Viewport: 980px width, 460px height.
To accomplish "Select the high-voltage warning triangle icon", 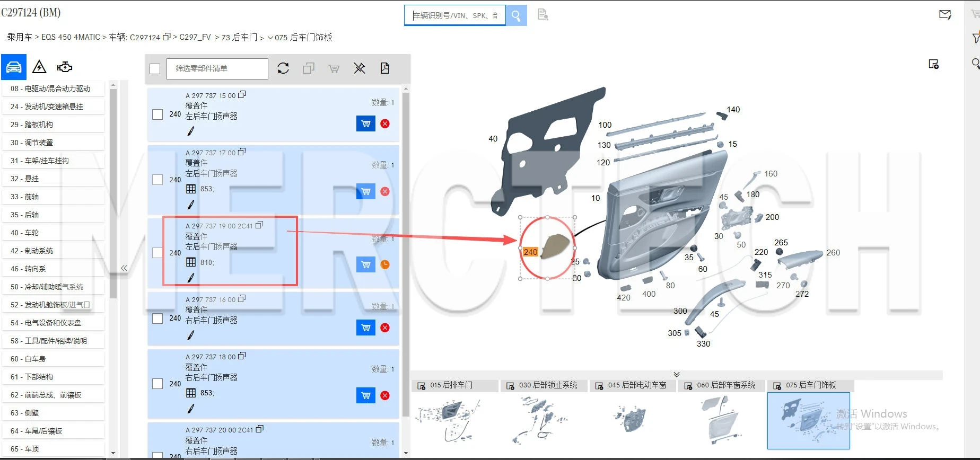I will click(39, 67).
